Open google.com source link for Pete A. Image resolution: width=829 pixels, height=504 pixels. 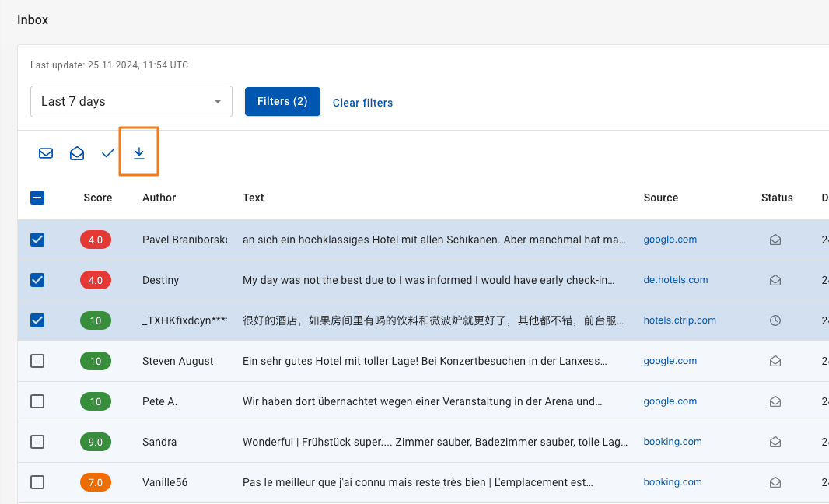670,401
